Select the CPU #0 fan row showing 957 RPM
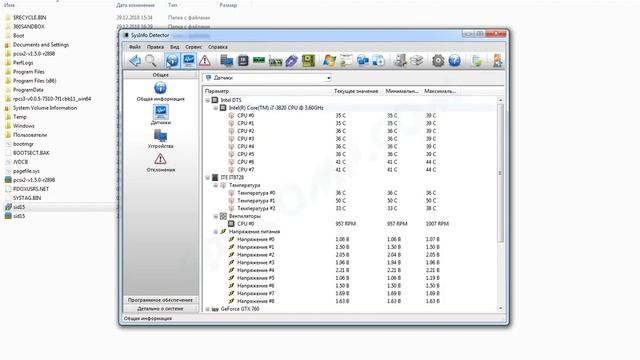This screenshot has width=640, height=360. coord(350,224)
